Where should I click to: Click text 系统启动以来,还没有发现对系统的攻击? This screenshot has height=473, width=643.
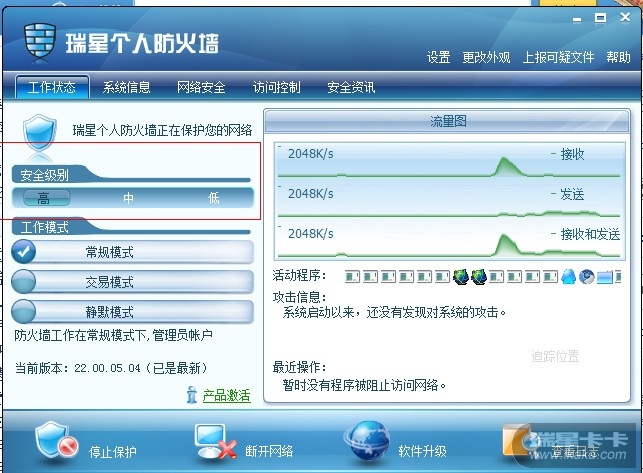click(x=394, y=313)
